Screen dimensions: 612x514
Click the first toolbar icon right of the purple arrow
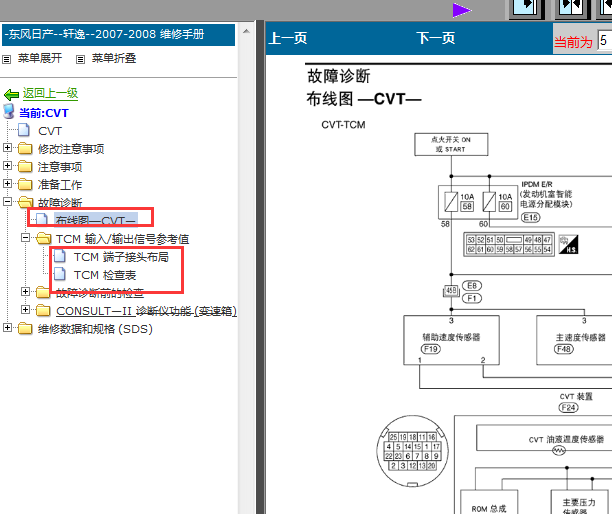click(x=527, y=9)
